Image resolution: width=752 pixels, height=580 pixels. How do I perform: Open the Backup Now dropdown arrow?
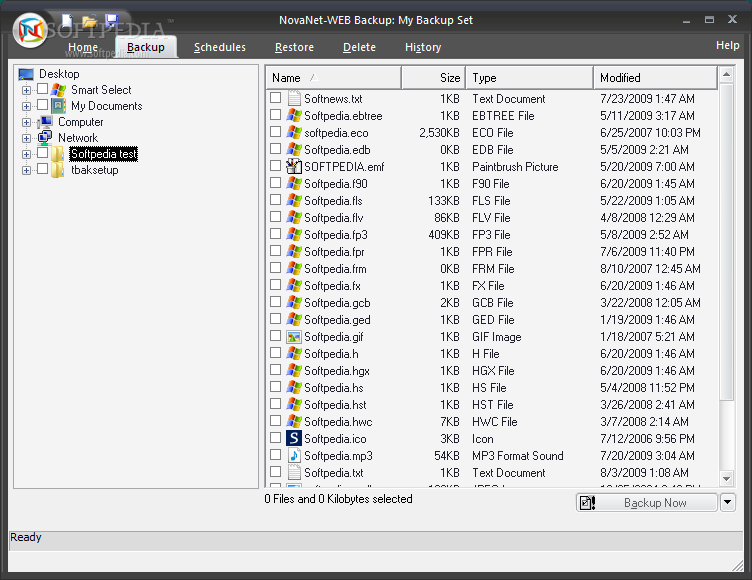pyautogui.click(x=728, y=502)
